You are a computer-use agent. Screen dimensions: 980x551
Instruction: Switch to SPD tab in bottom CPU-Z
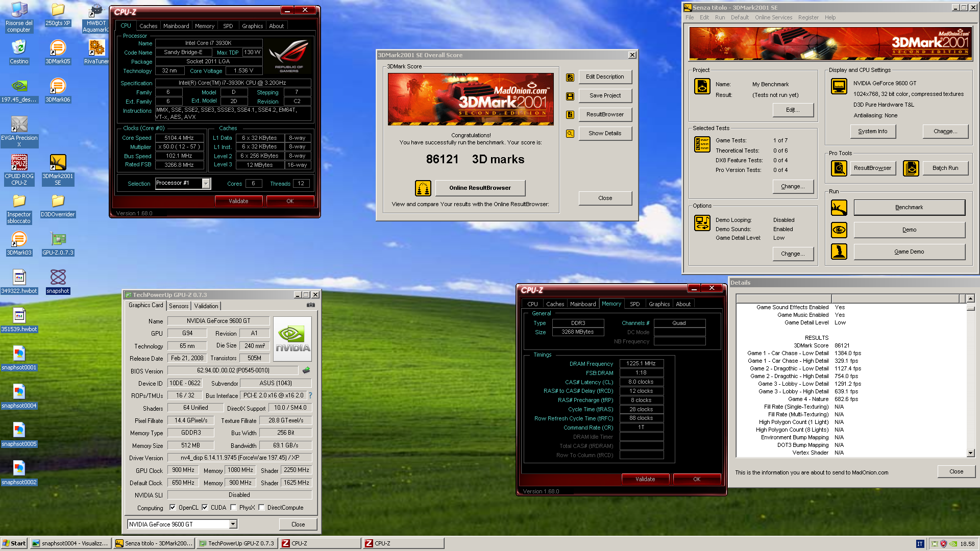coord(634,304)
